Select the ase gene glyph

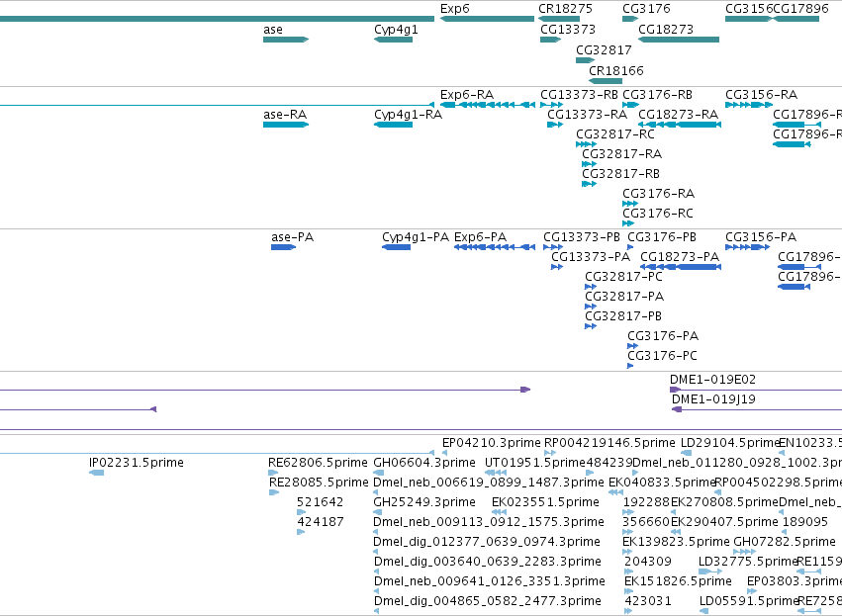click(286, 40)
